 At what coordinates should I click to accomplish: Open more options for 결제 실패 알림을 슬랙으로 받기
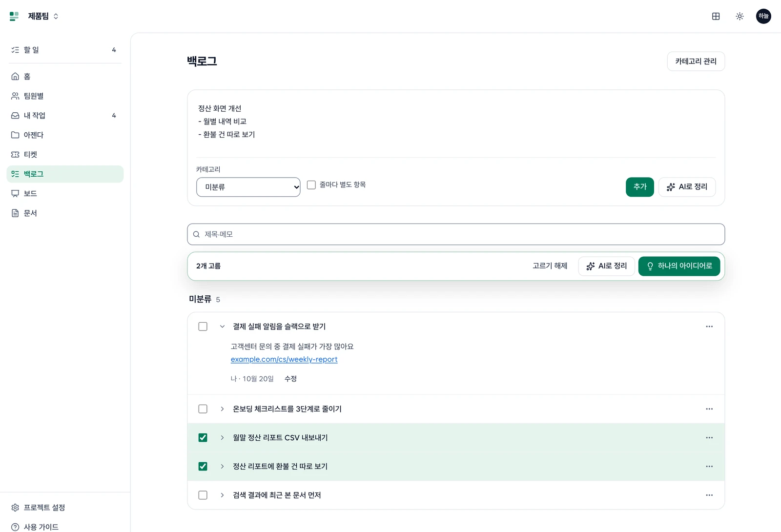709,327
